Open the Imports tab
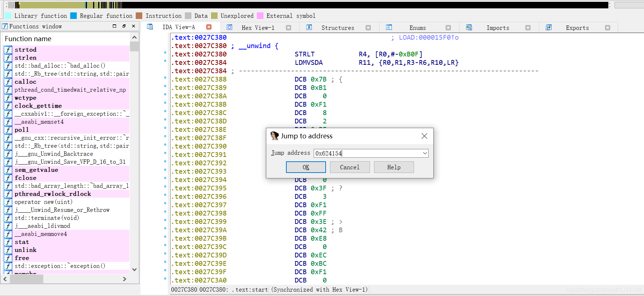Screen dimensions: 644x296 pyautogui.click(x=498, y=28)
